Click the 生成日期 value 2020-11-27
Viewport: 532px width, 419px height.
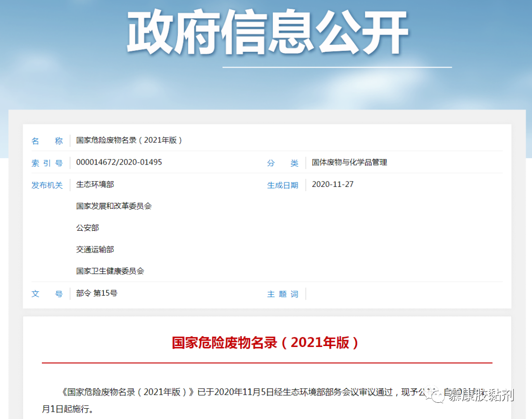[x=332, y=184]
